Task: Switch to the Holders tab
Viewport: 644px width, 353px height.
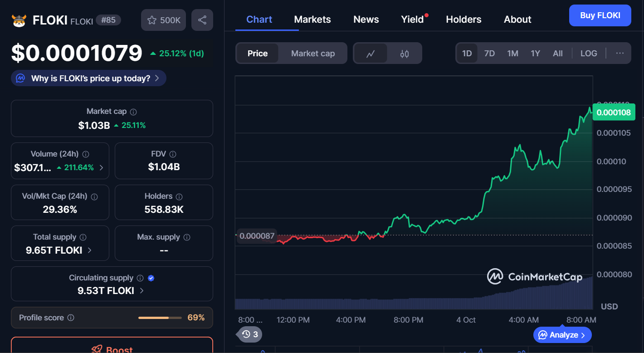Action: (463, 20)
